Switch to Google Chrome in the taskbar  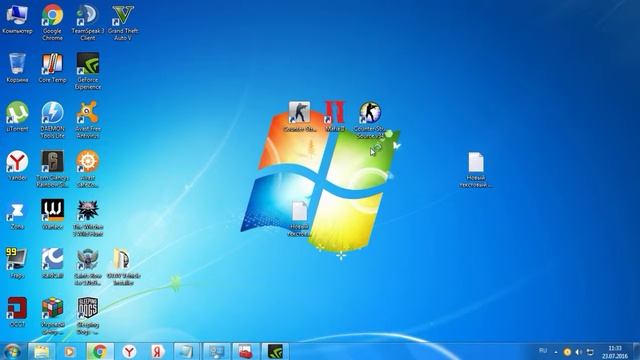coord(99,351)
